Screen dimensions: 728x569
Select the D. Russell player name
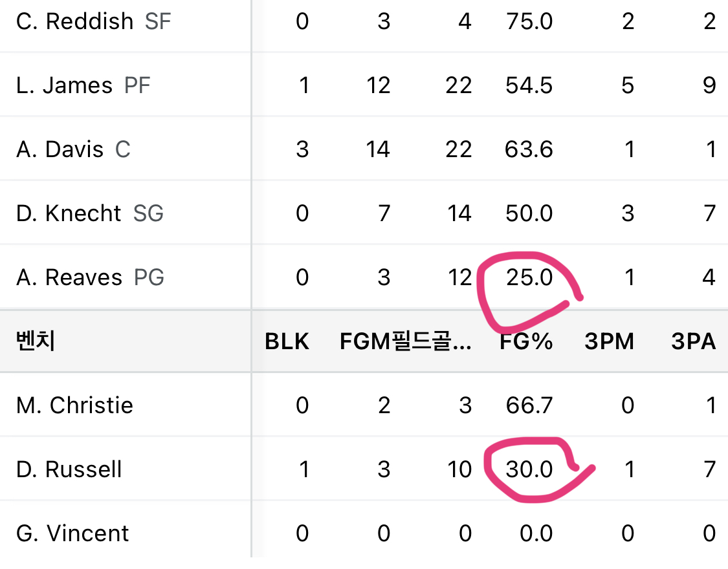pyautogui.click(x=69, y=469)
